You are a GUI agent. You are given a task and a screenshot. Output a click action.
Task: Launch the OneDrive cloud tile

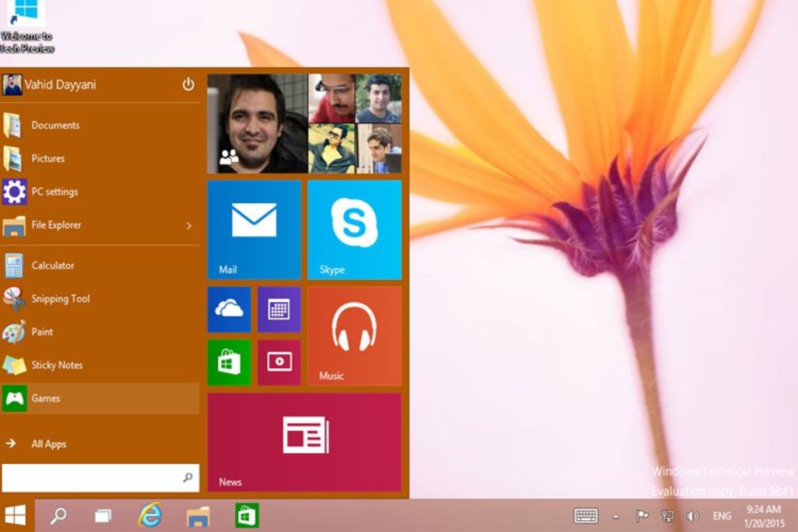229,310
